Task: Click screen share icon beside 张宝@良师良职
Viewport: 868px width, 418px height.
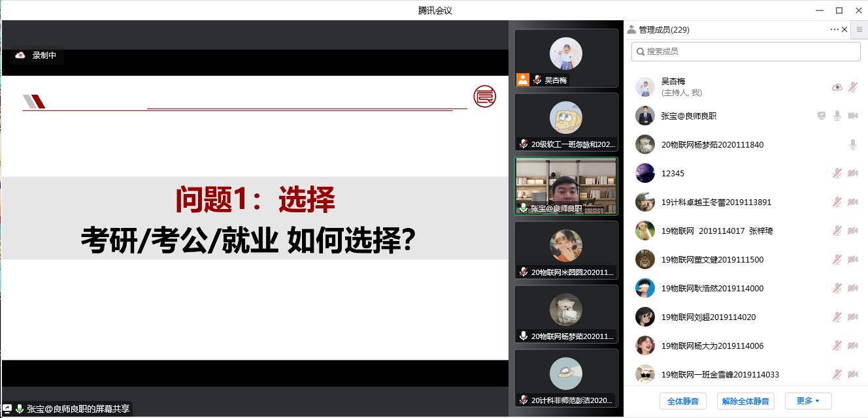Action: 822,116
